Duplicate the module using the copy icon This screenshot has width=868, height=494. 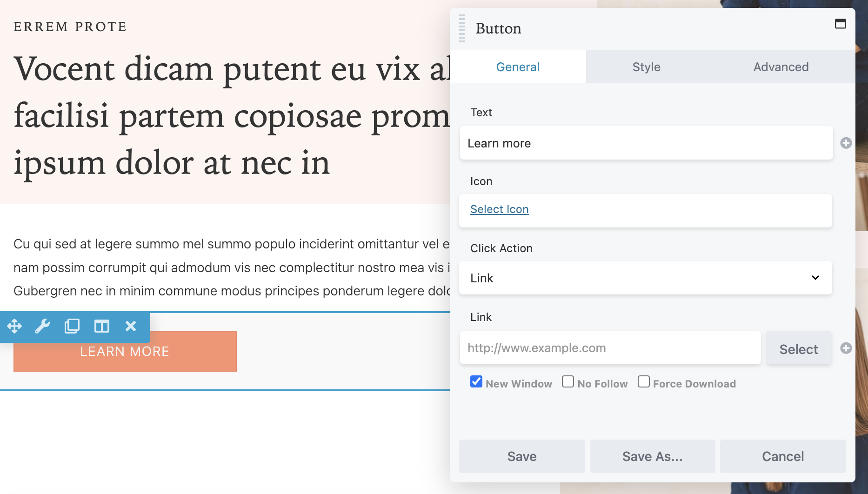click(x=72, y=326)
